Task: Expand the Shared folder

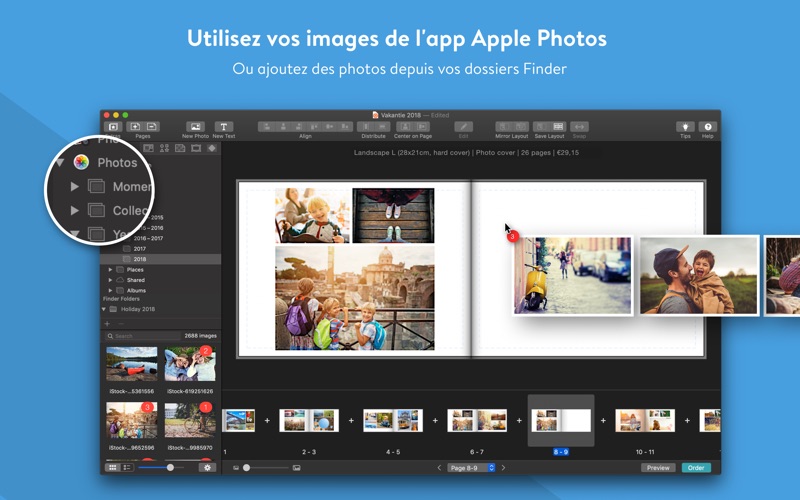Action: tap(110, 280)
